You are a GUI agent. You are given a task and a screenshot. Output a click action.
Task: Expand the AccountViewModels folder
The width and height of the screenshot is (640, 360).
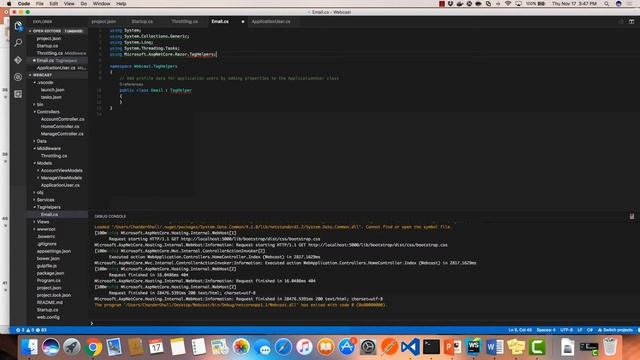(61, 171)
